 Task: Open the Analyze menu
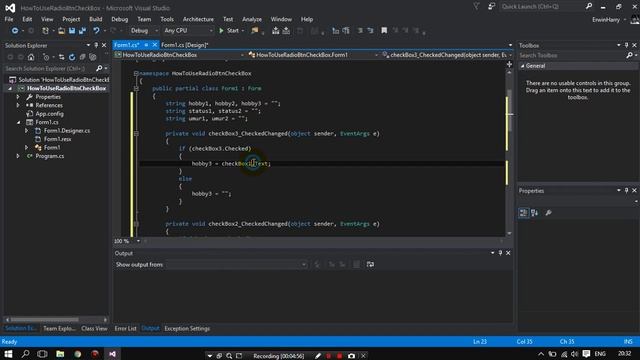click(x=252, y=19)
